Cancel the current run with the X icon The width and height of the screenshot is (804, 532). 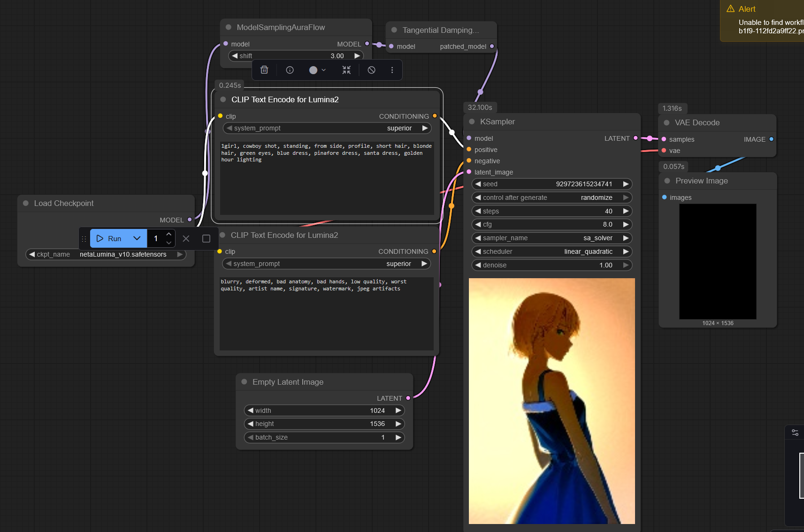(x=186, y=238)
